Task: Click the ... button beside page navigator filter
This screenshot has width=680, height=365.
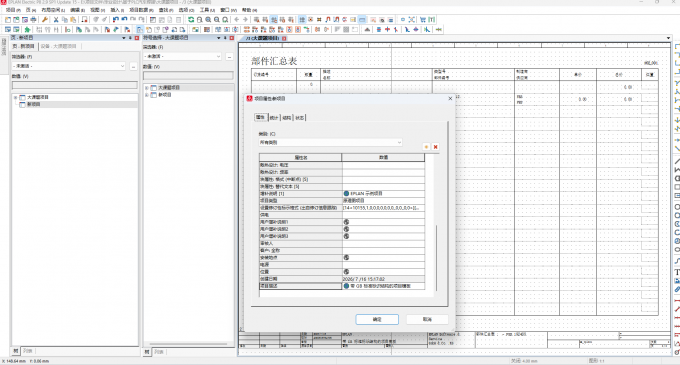Action: pos(133,66)
